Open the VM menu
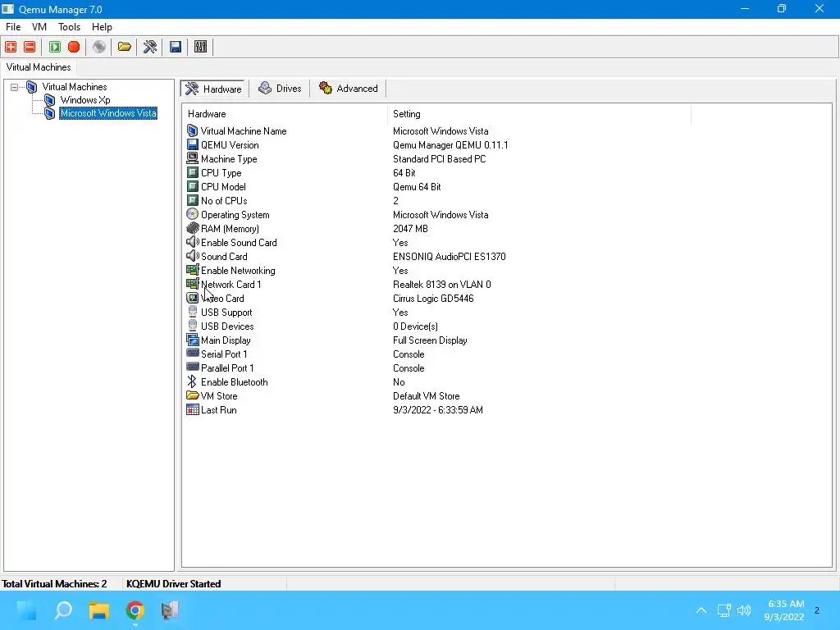Image resolution: width=840 pixels, height=630 pixels. 39,27
